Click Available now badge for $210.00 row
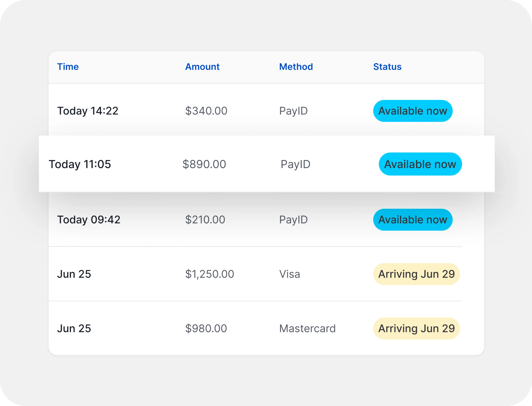This screenshot has height=406, width=532. 413,220
